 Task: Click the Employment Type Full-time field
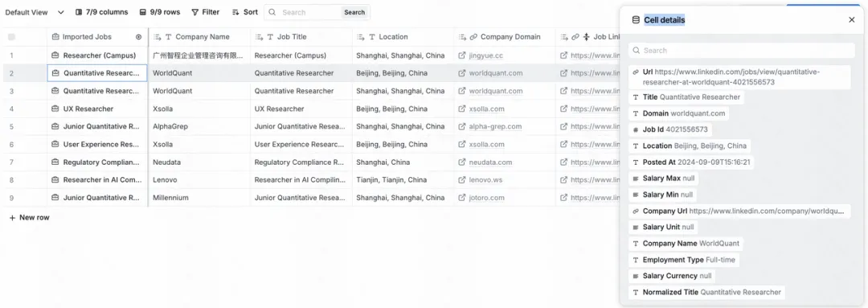point(684,260)
